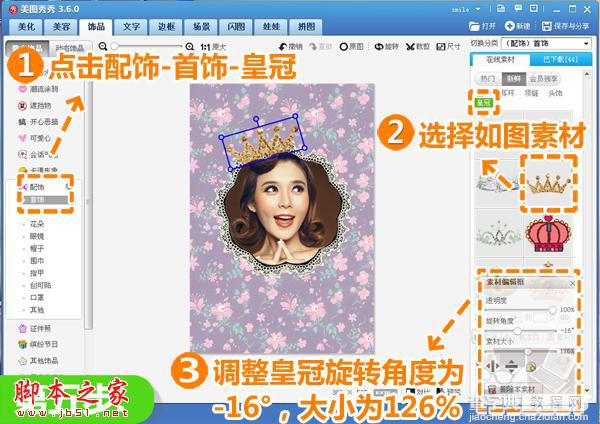The image size is (600, 424).
Task: Select the 热门 filter toggle
Action: click(488, 79)
